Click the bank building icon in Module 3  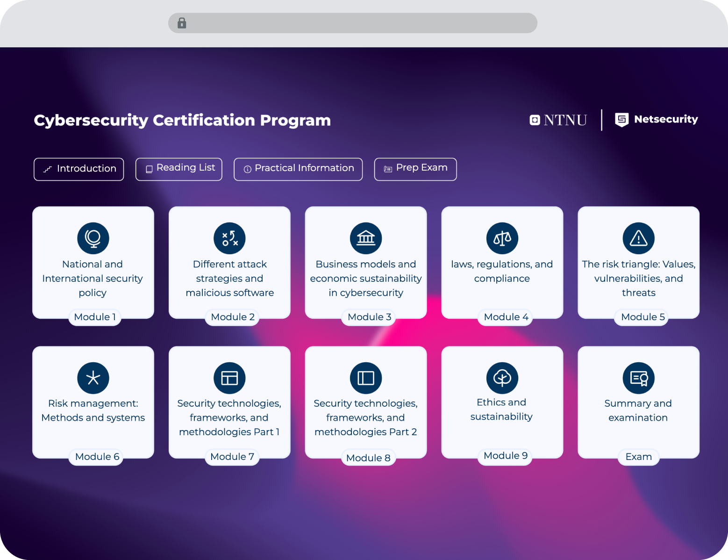366,238
